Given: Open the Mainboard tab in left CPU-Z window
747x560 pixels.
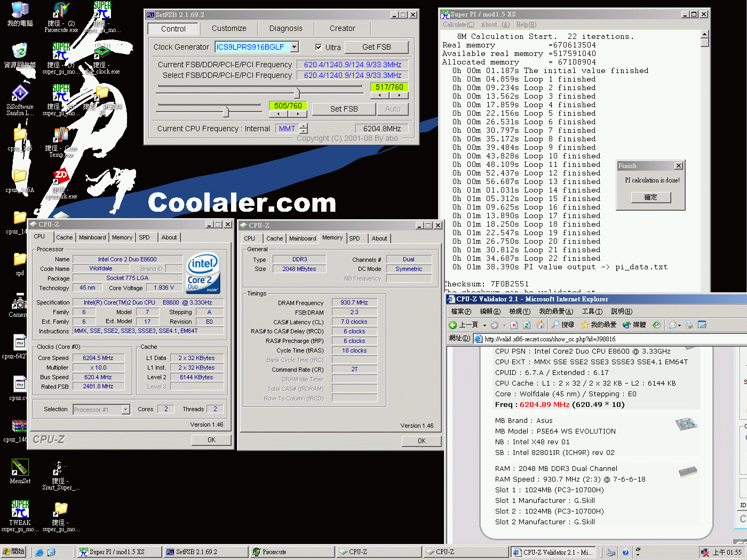Looking at the screenshot, I should [x=92, y=237].
